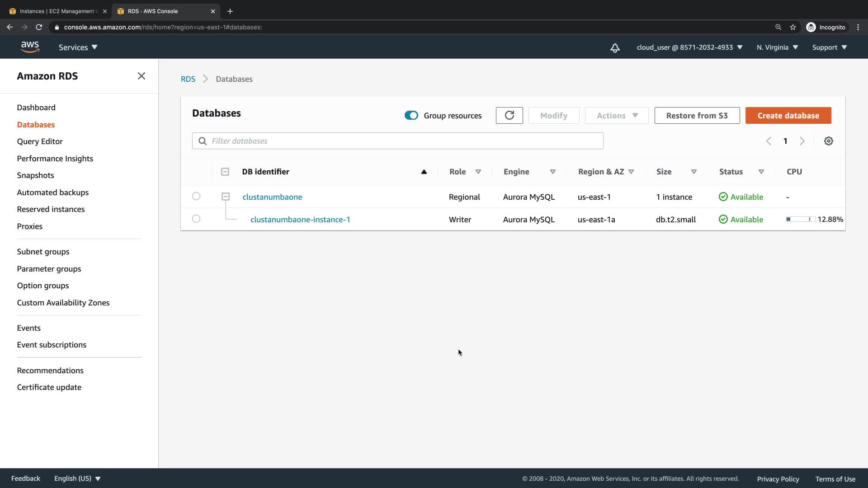Bookmark this page with star icon
Viewport: 868px width, 488px height.
(x=793, y=27)
